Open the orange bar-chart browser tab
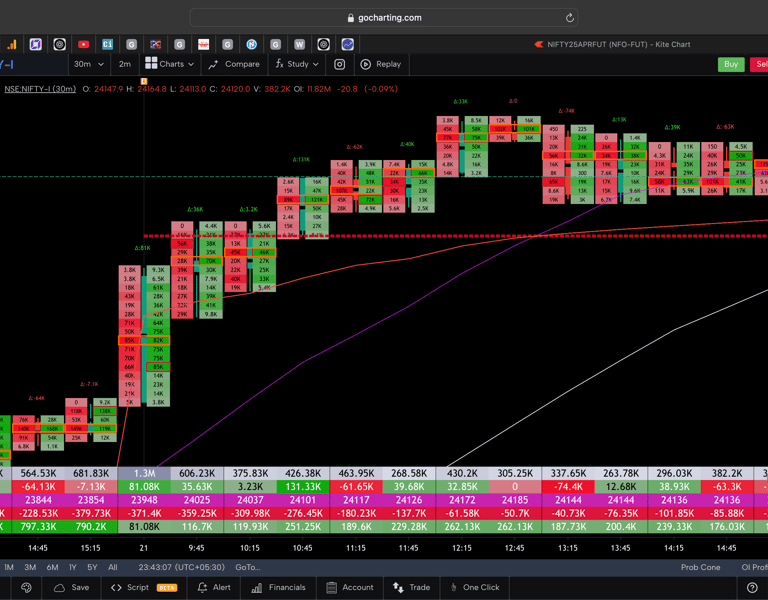Screen dimensions: 768x600 [x=11, y=45]
